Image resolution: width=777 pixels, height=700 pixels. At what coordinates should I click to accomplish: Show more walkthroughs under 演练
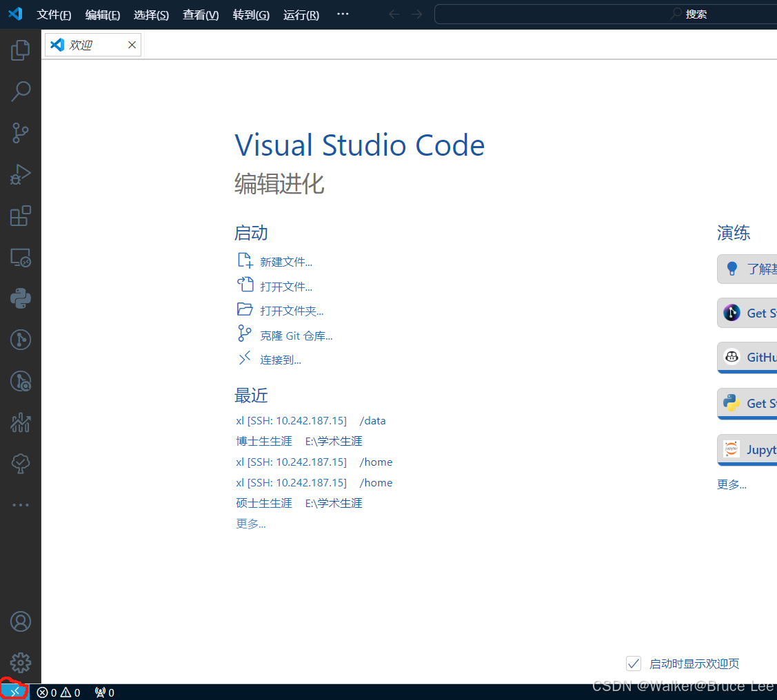pyautogui.click(x=731, y=484)
